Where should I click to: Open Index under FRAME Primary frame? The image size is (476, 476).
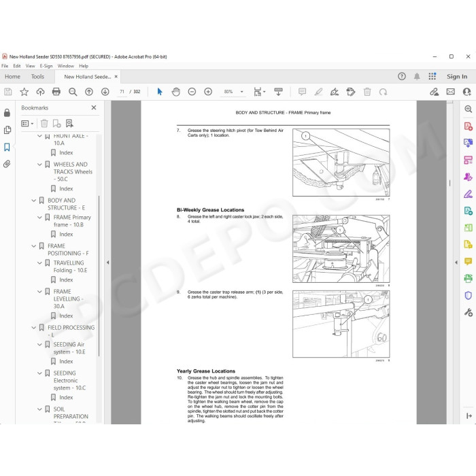(66, 235)
